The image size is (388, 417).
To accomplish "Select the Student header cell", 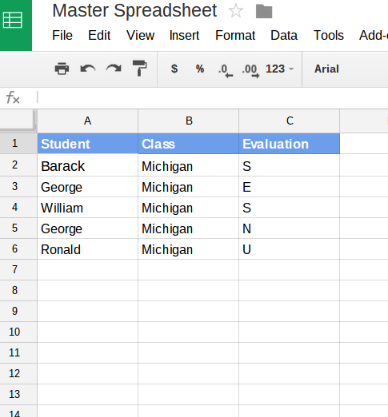I will [x=88, y=144].
